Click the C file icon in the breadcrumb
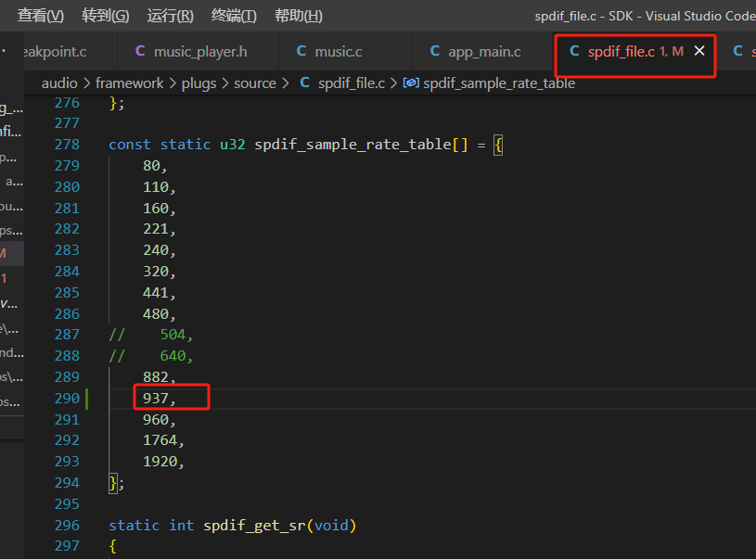Viewport: 756px width, 559px height. tap(304, 83)
